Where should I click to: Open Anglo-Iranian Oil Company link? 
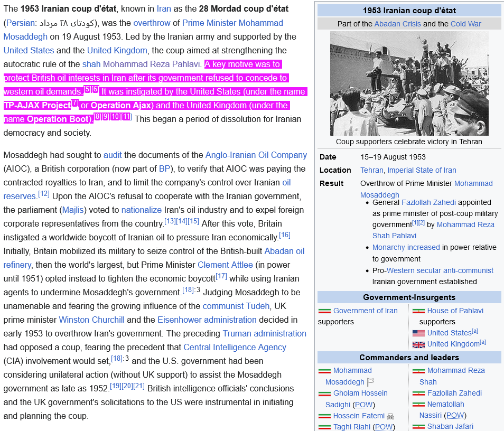tap(256, 155)
